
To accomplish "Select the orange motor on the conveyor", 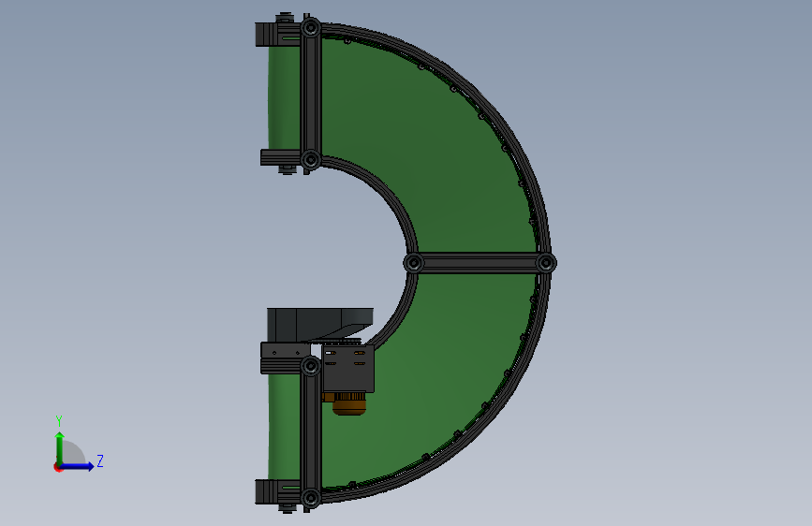I will 348,403.
